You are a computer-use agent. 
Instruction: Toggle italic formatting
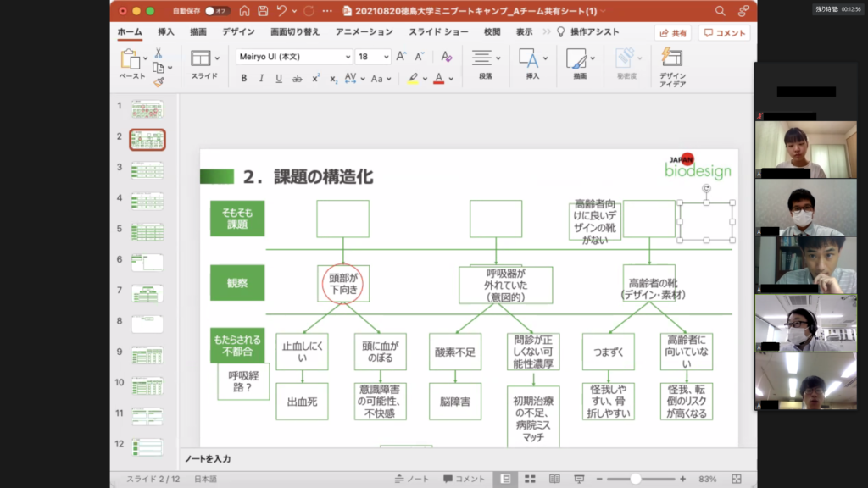pyautogui.click(x=261, y=79)
